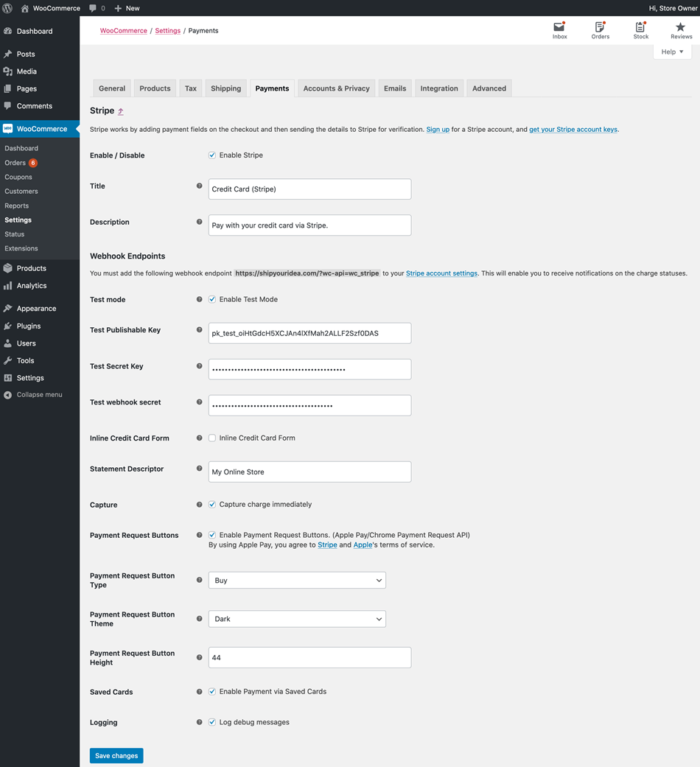Screen dimensions: 700x767
Task: Expand the Help dropdown tab
Action: (x=672, y=52)
